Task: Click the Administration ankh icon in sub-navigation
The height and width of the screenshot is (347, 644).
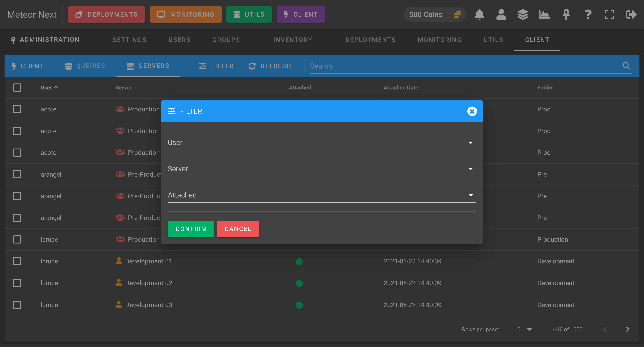Action: pos(13,40)
